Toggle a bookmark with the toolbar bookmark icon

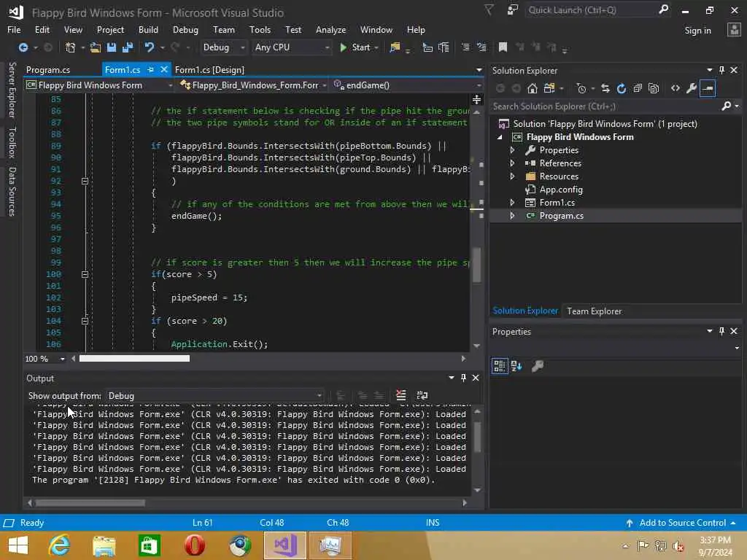pyautogui.click(x=503, y=47)
